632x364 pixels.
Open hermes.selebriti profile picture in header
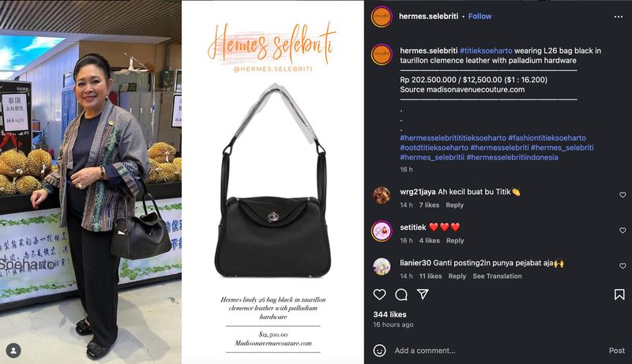382,17
